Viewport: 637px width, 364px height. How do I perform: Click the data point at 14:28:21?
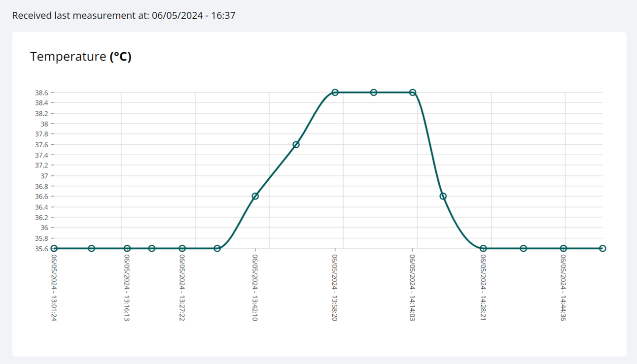pyautogui.click(x=483, y=249)
